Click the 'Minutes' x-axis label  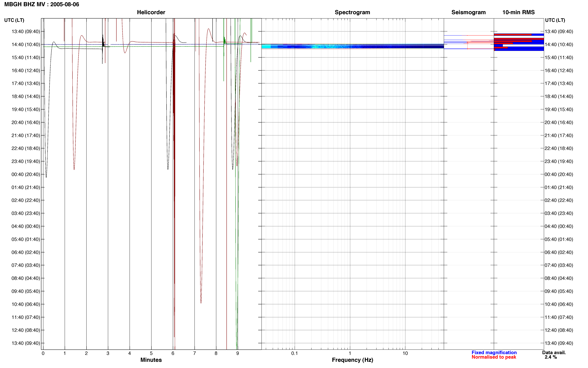(151, 360)
